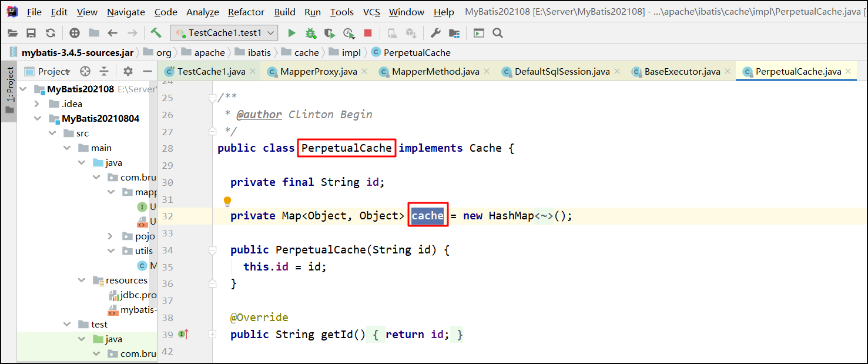The height and width of the screenshot is (364, 868).
Task: Close the PerpetualCache.java tab
Action: tap(849, 71)
